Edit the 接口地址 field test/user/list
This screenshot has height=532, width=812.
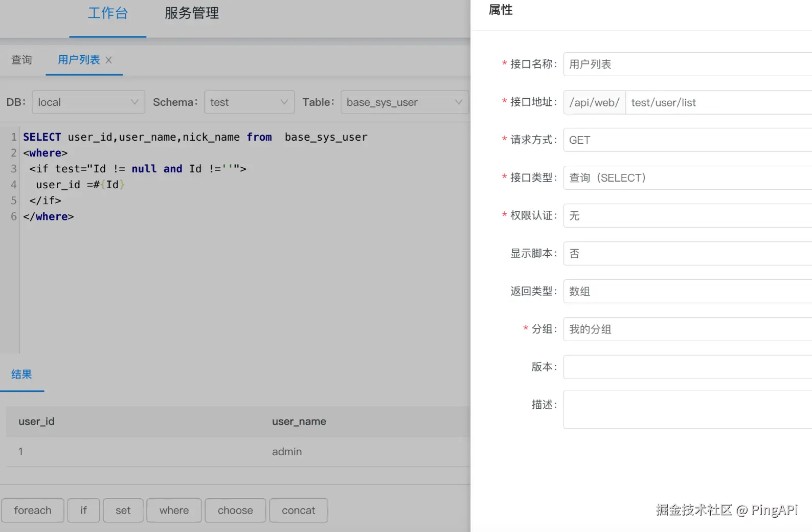pyautogui.click(x=718, y=102)
